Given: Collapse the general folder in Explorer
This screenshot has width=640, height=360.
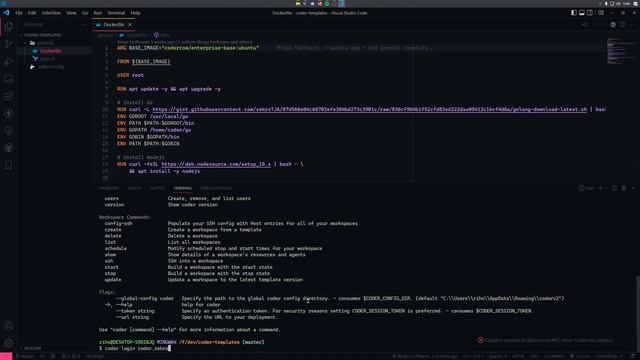Looking at the screenshot, I should tap(45, 43).
